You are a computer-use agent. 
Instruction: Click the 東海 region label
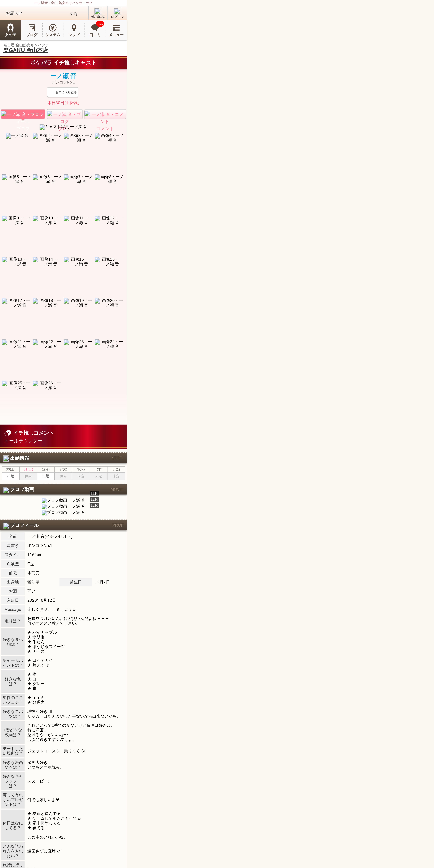click(x=73, y=14)
